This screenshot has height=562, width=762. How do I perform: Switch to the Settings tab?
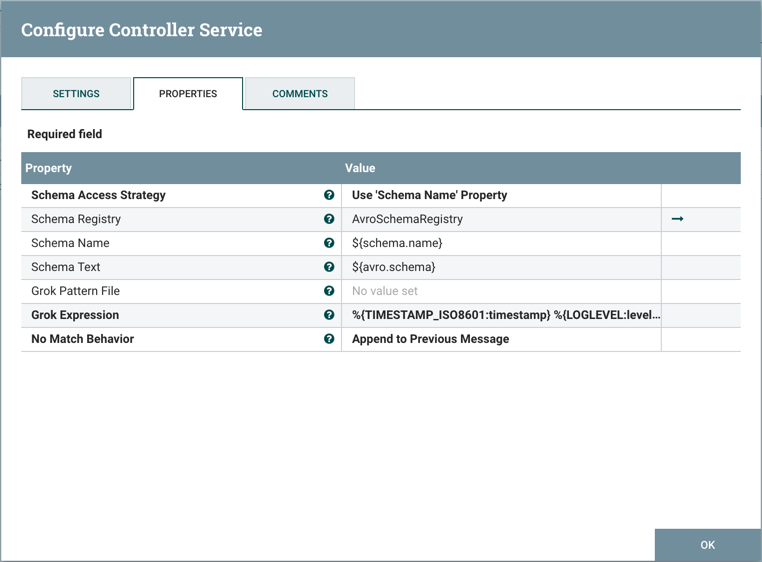click(x=76, y=94)
